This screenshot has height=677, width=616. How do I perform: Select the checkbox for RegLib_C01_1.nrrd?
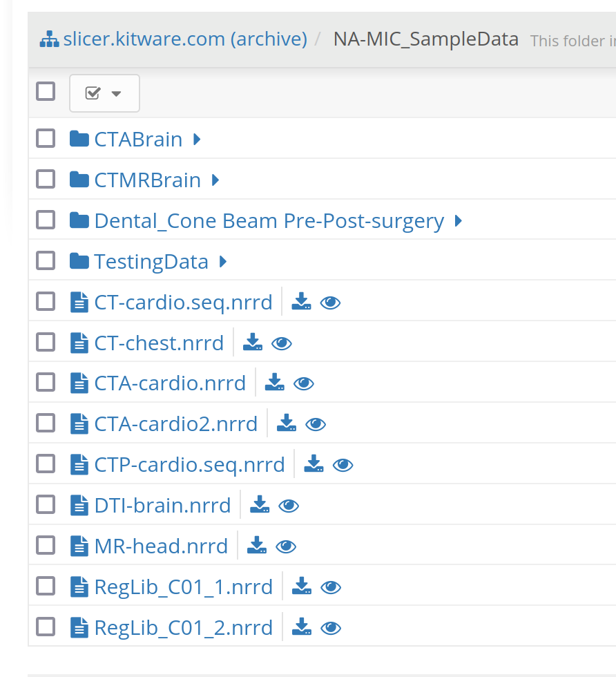(x=45, y=586)
